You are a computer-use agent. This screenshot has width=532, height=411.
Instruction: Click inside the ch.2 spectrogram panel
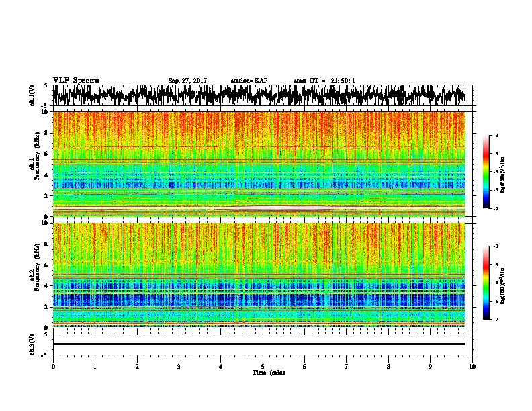pyautogui.click(x=259, y=275)
